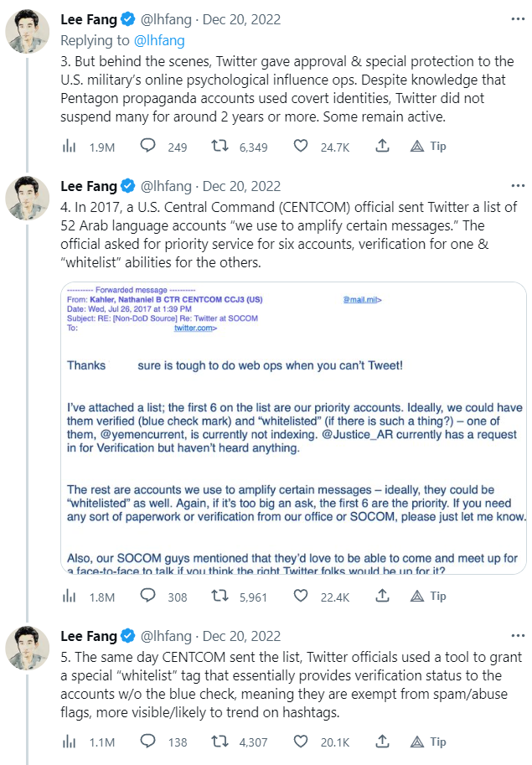Like the tweet with 20.1K likes

pyautogui.click(x=301, y=742)
